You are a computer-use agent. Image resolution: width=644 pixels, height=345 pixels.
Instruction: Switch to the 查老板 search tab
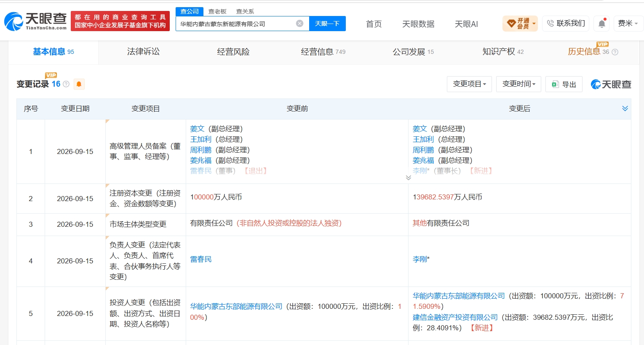(x=217, y=11)
